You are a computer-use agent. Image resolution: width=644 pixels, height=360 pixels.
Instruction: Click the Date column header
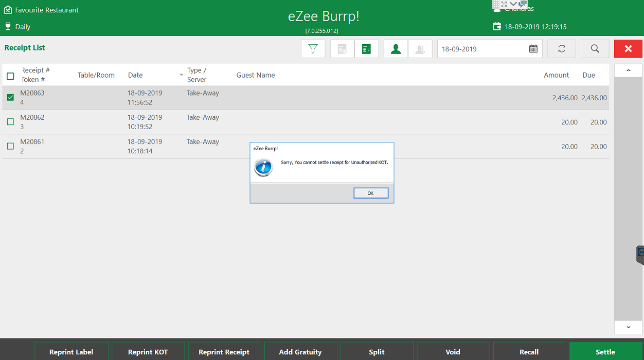(x=135, y=75)
